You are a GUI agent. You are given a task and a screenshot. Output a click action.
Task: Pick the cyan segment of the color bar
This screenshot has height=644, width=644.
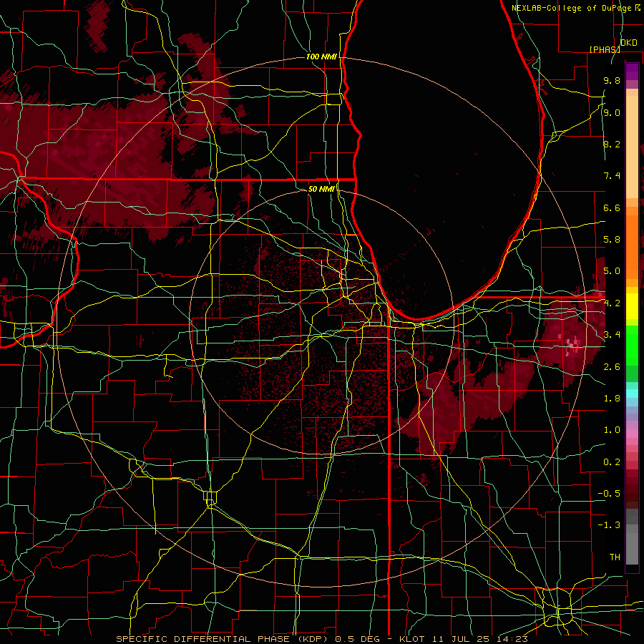pyautogui.click(x=632, y=393)
